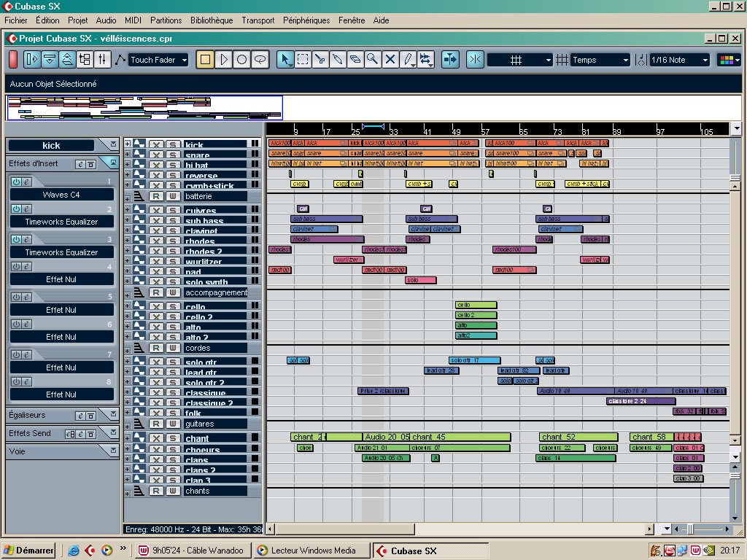The height and width of the screenshot is (560, 747).
Task: Open the Transport menu
Action: point(258,20)
